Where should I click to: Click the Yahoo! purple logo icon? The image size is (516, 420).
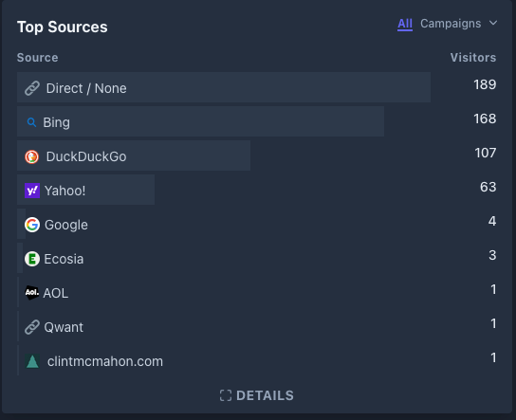click(x=32, y=191)
